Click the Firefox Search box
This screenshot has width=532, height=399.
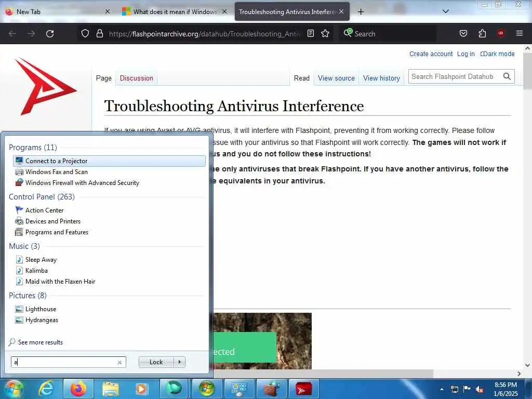pos(388,34)
